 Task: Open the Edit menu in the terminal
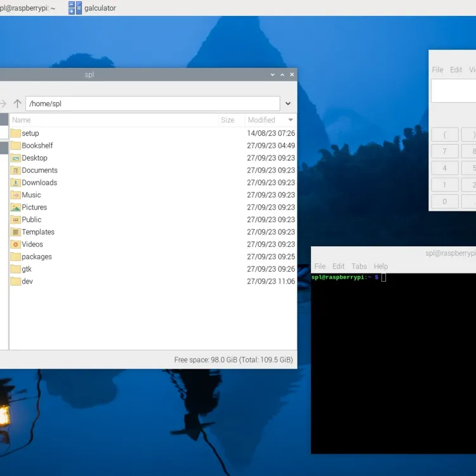[x=338, y=266]
